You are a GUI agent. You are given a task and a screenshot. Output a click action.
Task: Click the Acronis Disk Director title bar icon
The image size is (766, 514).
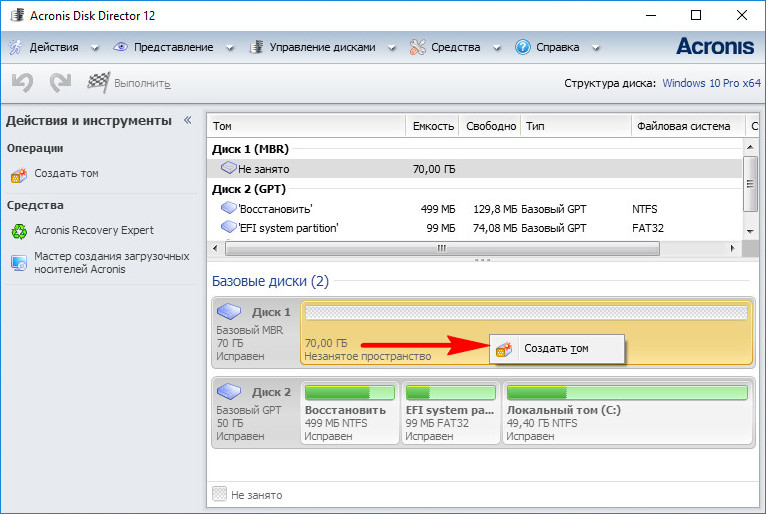[x=18, y=15]
